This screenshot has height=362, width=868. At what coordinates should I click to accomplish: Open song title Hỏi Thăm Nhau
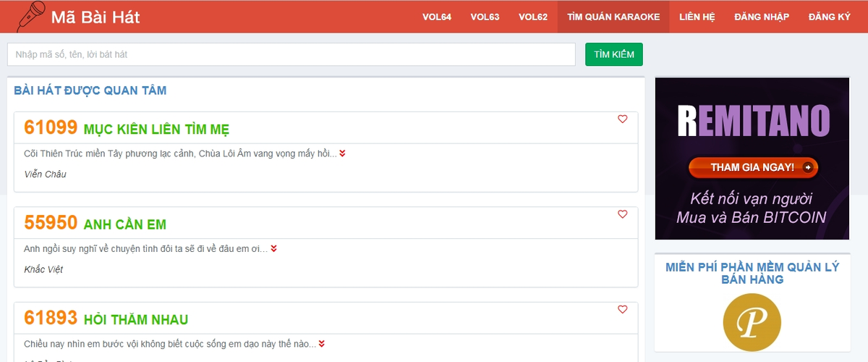tap(136, 319)
